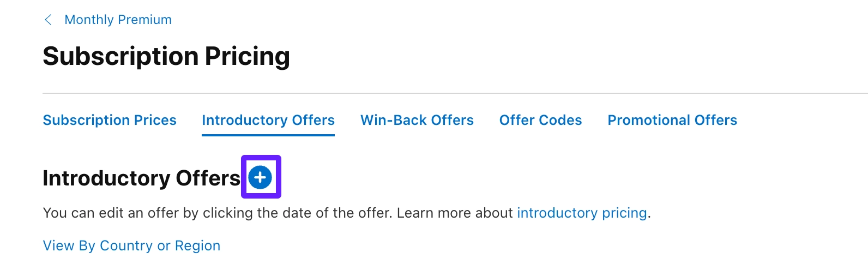This screenshot has height=276, width=868.
Task: Navigate back using the left arrow
Action: point(48,20)
